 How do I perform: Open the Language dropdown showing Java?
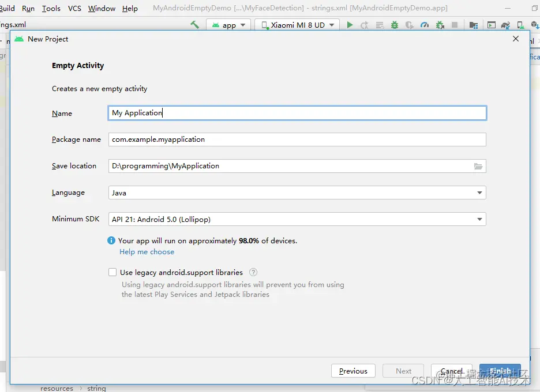tap(297, 193)
